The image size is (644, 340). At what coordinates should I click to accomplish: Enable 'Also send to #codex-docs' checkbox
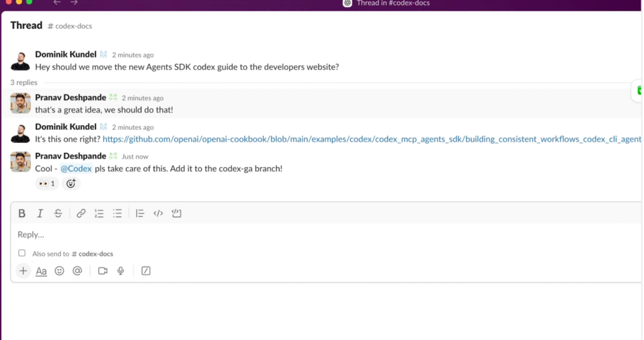coord(22,253)
